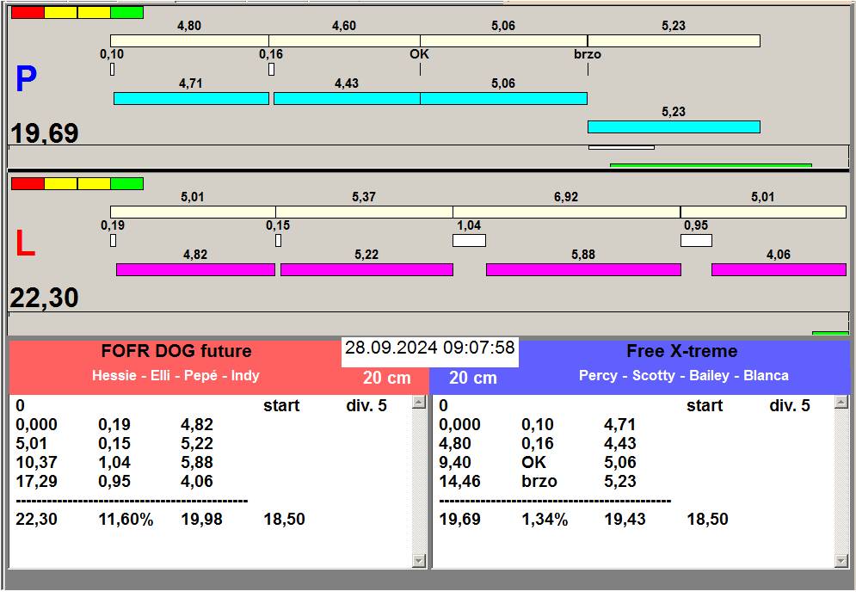The height and width of the screenshot is (616, 856).
Task: Select the magenta 5,88 run bar in lane L
Action: coord(583,269)
